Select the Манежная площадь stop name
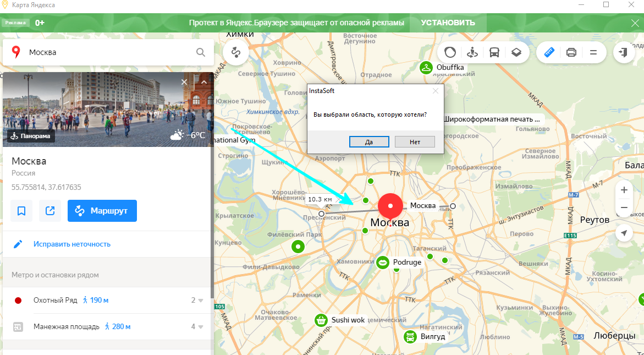Screen dimensions: 644x355 click(67, 326)
